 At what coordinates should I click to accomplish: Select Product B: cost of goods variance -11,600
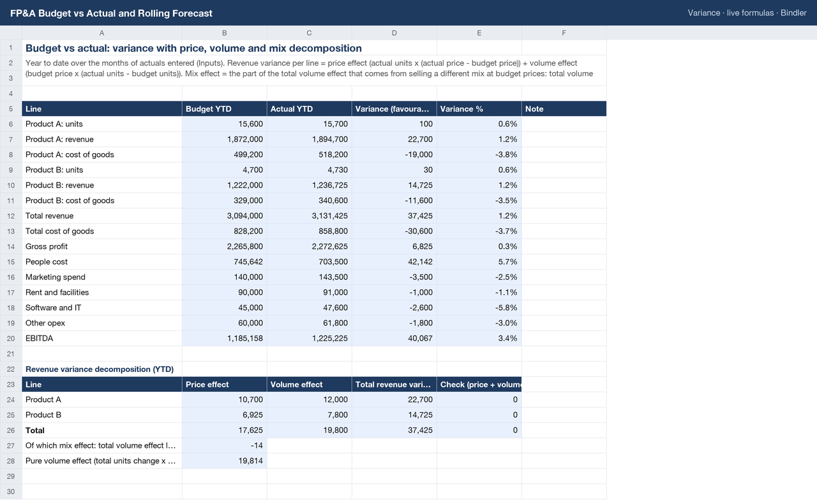click(394, 200)
